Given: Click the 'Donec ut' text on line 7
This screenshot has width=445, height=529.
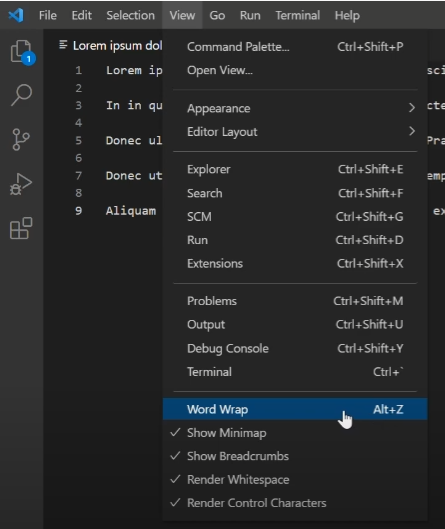Looking at the screenshot, I should [134, 175].
